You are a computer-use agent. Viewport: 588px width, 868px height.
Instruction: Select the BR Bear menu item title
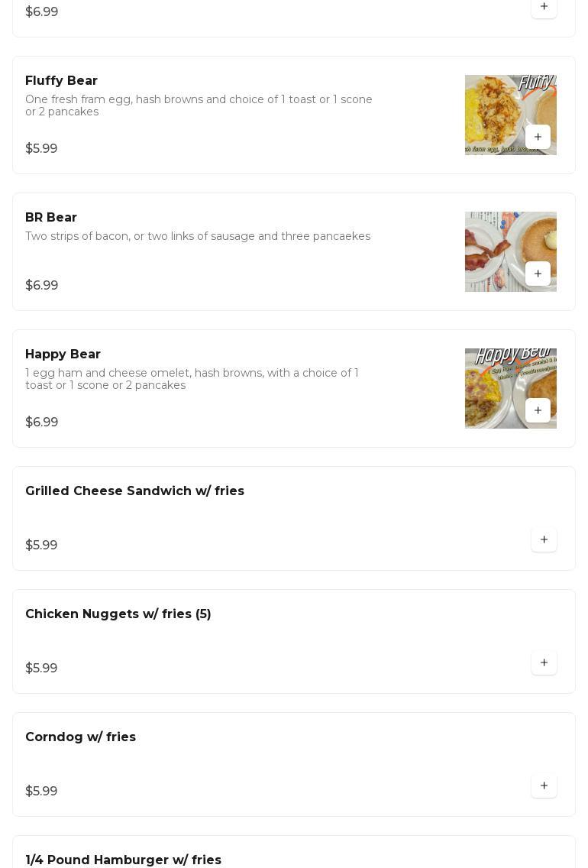click(51, 218)
